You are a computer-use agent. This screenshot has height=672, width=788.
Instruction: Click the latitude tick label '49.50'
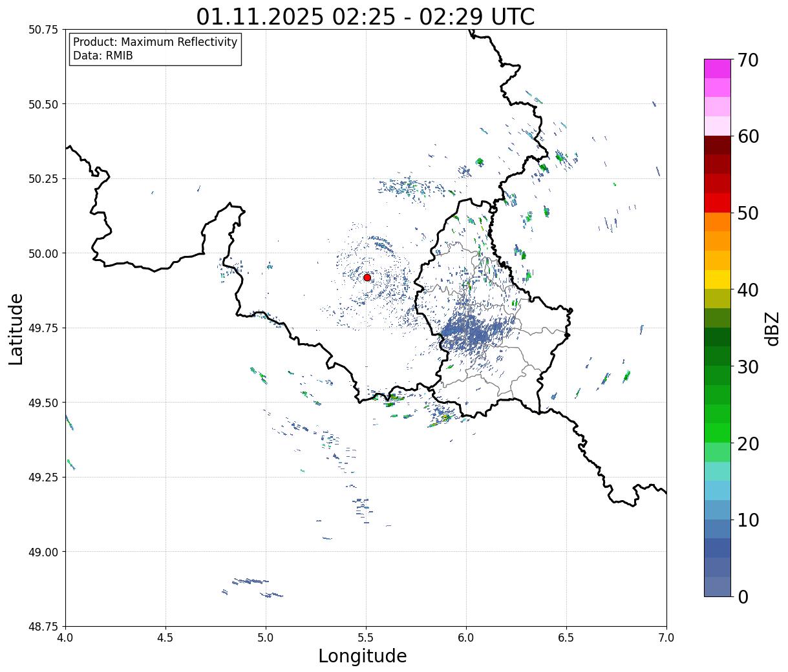pos(43,403)
